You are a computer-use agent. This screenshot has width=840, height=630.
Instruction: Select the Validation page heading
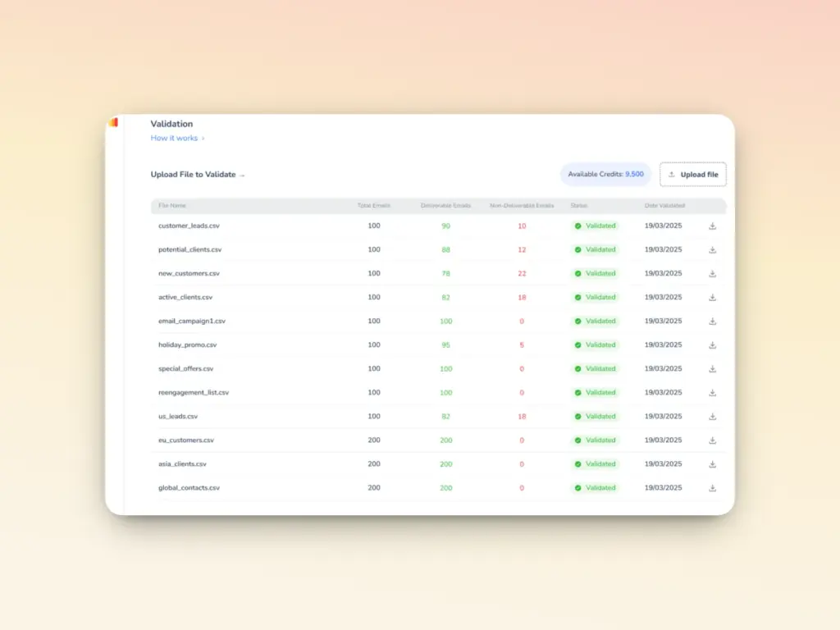[x=171, y=123]
